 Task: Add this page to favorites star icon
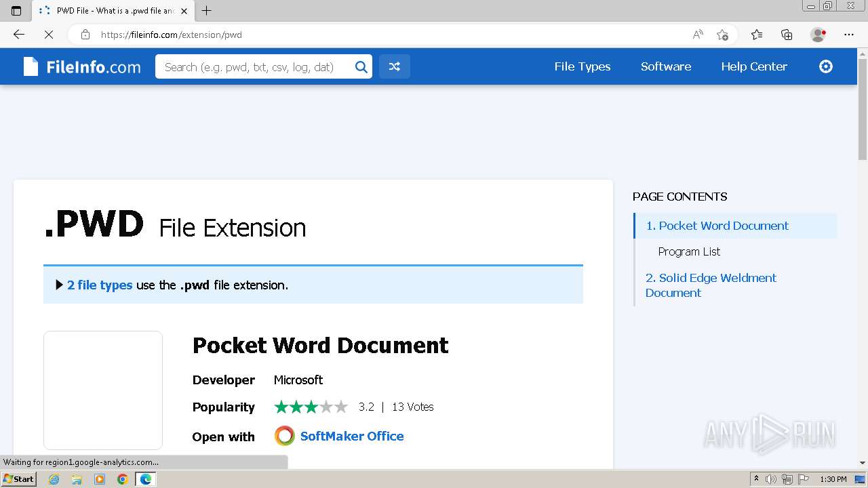point(723,35)
